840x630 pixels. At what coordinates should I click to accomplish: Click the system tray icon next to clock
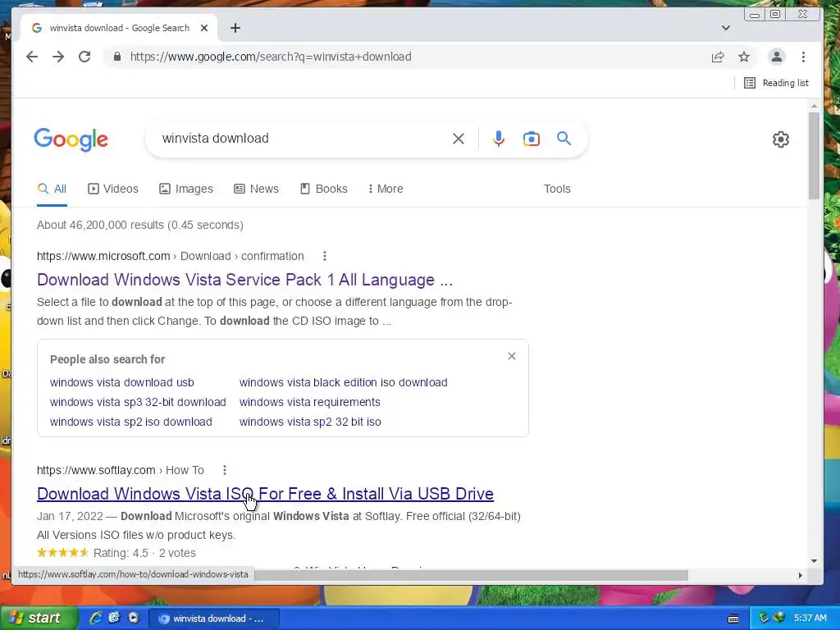click(779, 619)
